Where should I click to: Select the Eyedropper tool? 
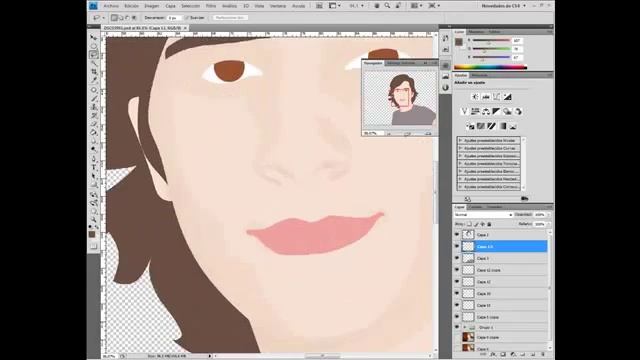click(x=94, y=80)
